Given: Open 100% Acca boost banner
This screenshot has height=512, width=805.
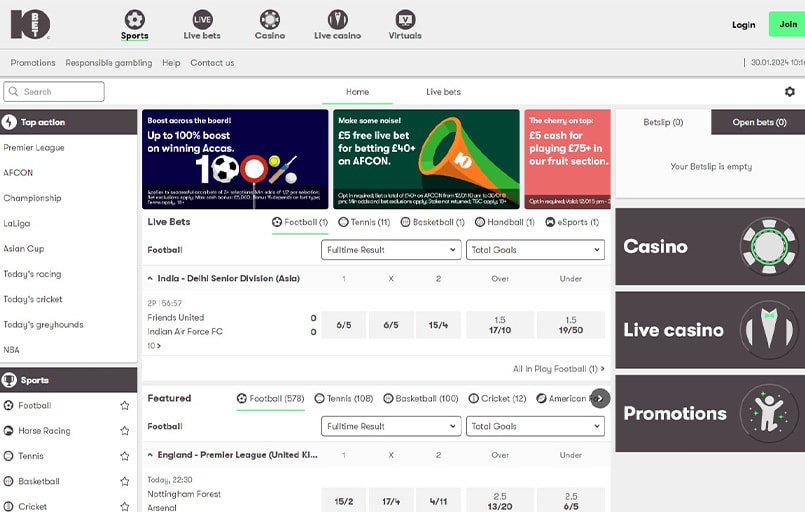Looking at the screenshot, I should tap(235, 159).
